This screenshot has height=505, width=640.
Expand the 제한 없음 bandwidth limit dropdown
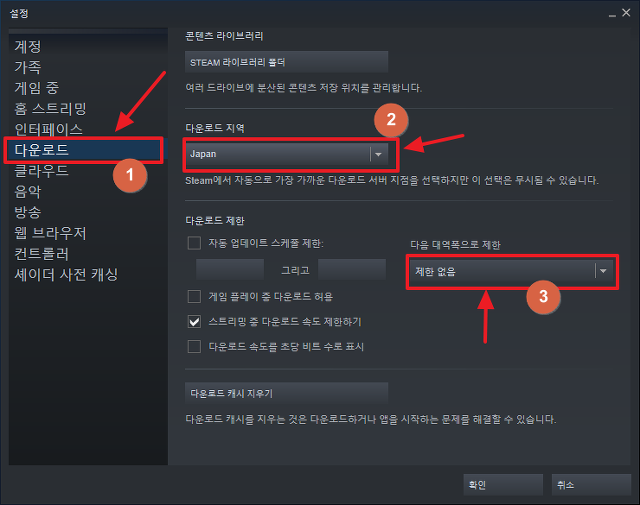[511, 271]
